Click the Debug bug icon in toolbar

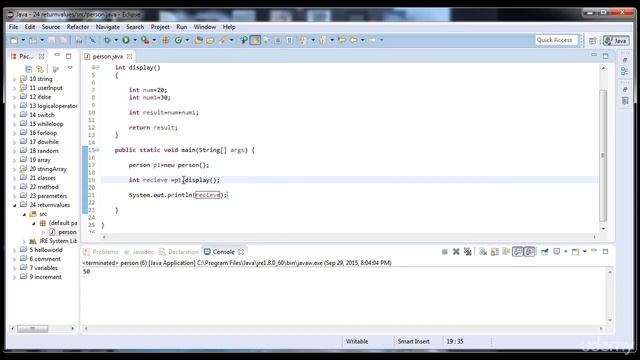107,40
